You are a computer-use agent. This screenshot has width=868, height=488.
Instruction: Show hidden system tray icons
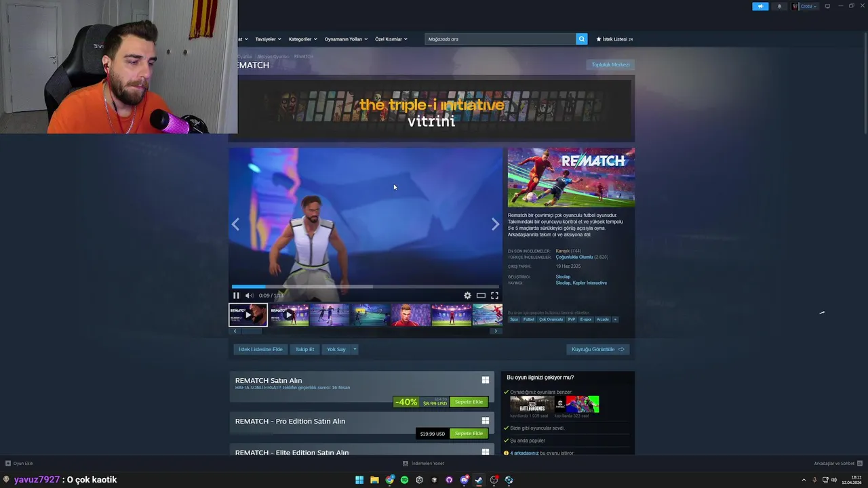[804, 480]
